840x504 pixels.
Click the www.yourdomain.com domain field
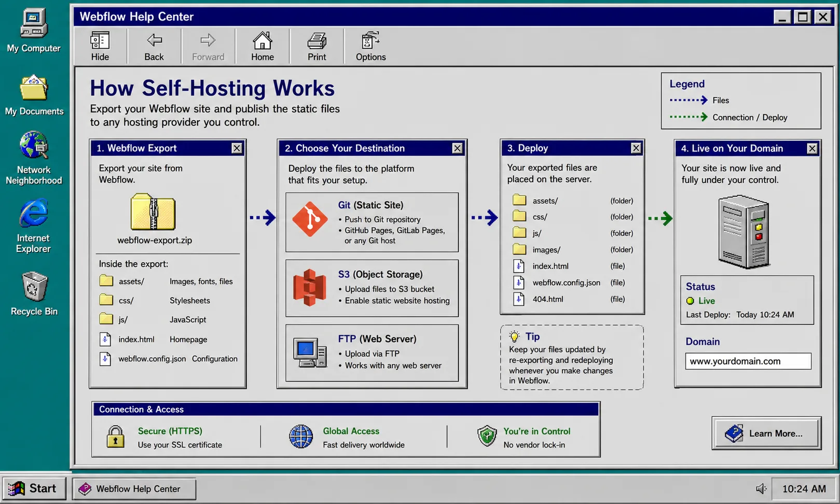(x=748, y=361)
